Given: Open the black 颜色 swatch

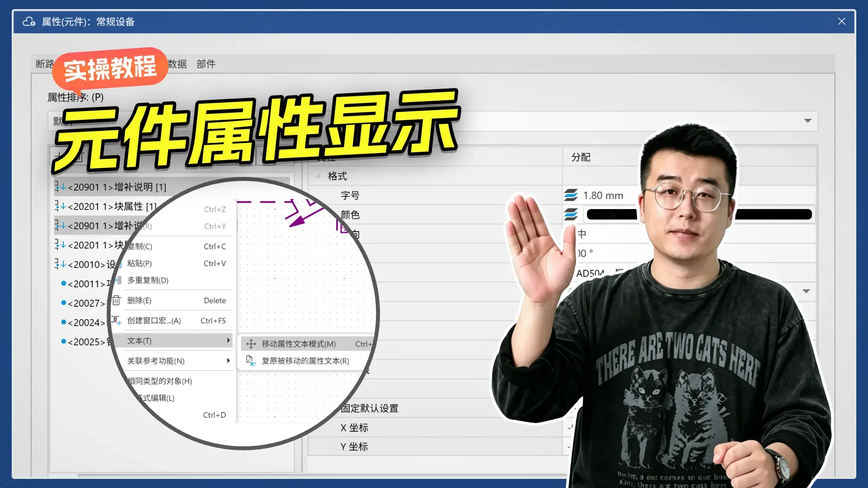Looking at the screenshot, I should 699,214.
